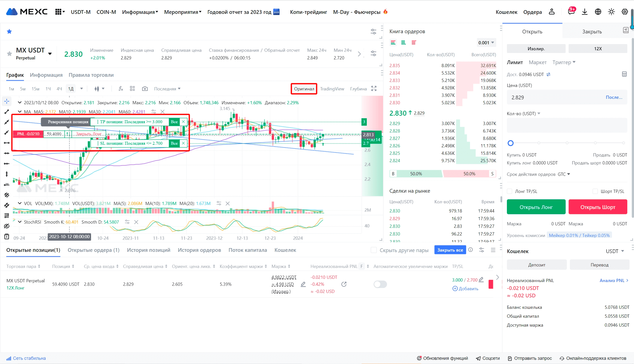Expand the chart to fullscreen
Screen dimensions: 634x364
pyautogui.click(x=374, y=88)
